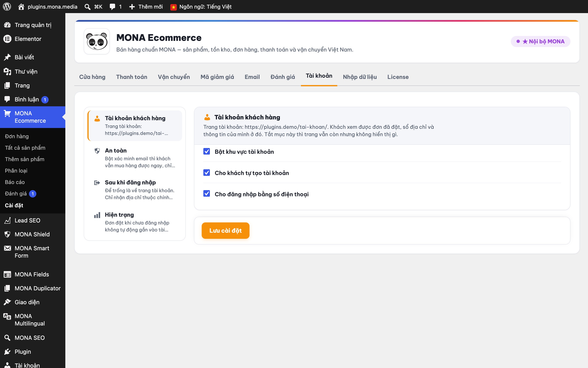Image resolution: width=588 pixels, height=368 pixels.
Task: Click the Trang quản trị dashboard icon
Action: (x=7, y=25)
